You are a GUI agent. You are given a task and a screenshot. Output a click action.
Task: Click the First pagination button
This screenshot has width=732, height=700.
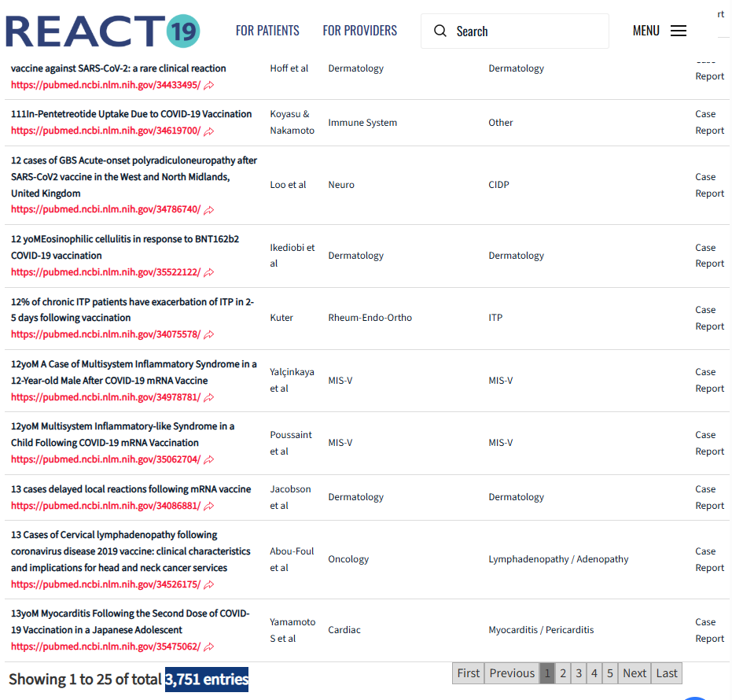469,673
